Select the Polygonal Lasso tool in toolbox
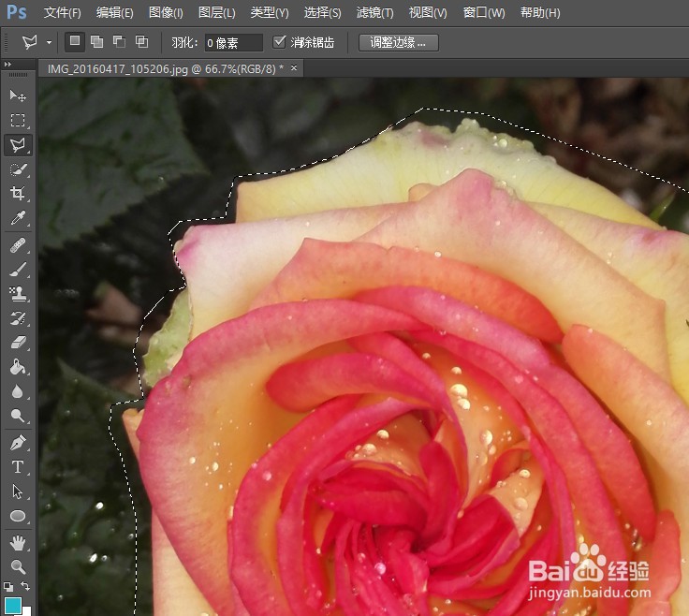Image resolution: width=689 pixels, height=616 pixels. click(x=18, y=145)
